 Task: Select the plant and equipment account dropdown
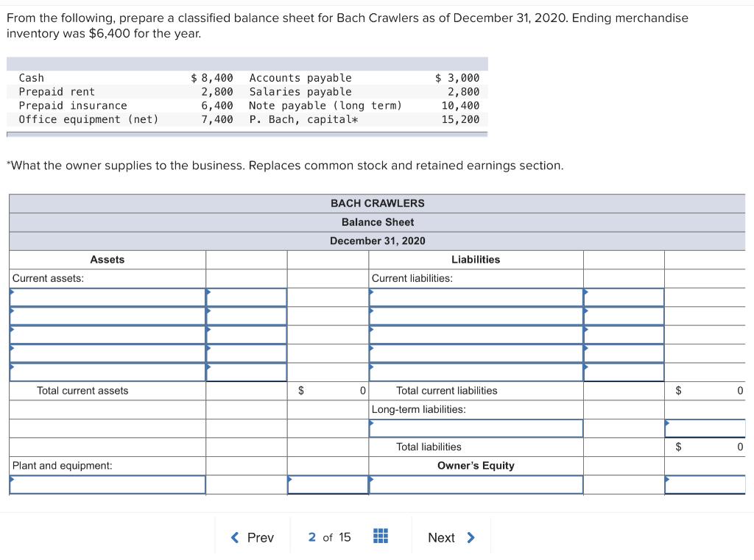coord(108,484)
